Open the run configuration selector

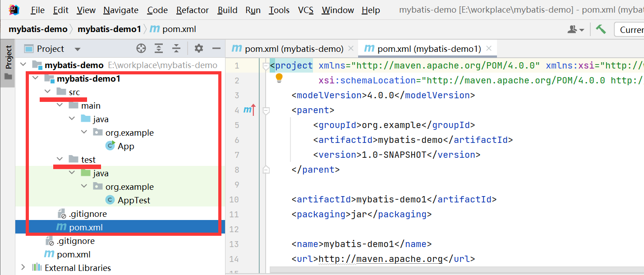click(629, 30)
